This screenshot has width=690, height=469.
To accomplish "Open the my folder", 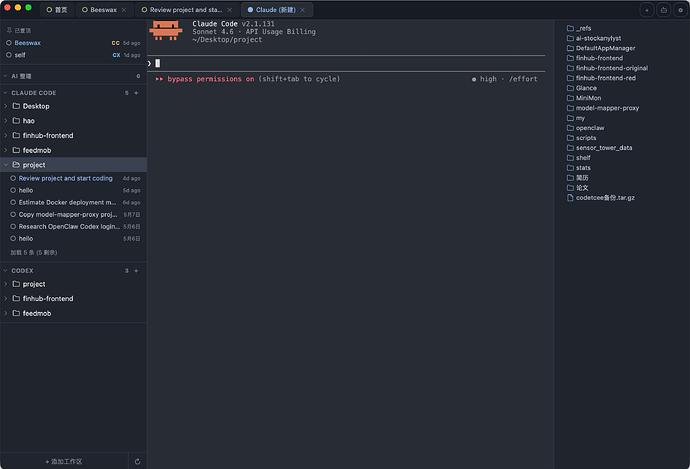I will point(576,118).
